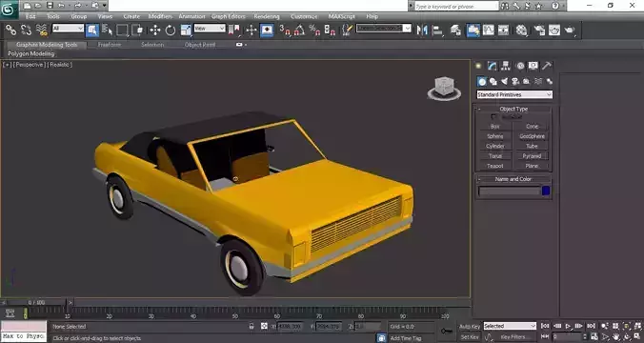This screenshot has width=644, height=343.
Task: Click the keyword search field
Action: point(456,6)
